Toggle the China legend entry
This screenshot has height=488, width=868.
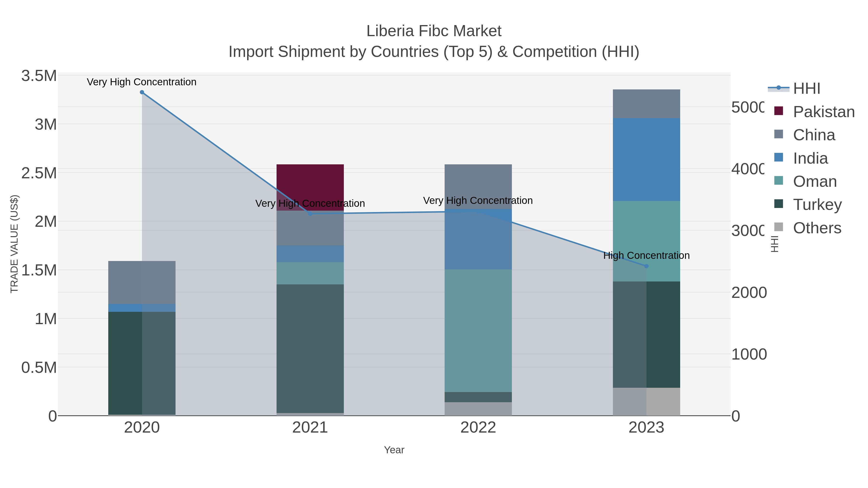tap(805, 135)
